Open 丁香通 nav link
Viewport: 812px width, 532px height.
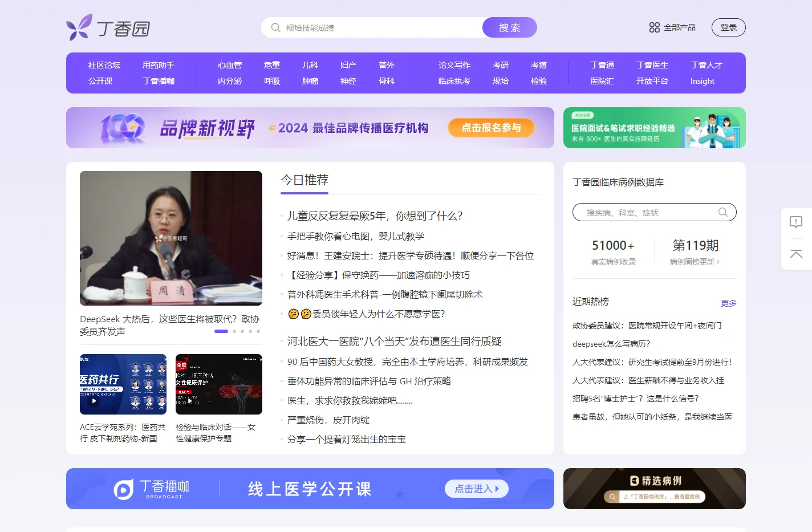602,65
